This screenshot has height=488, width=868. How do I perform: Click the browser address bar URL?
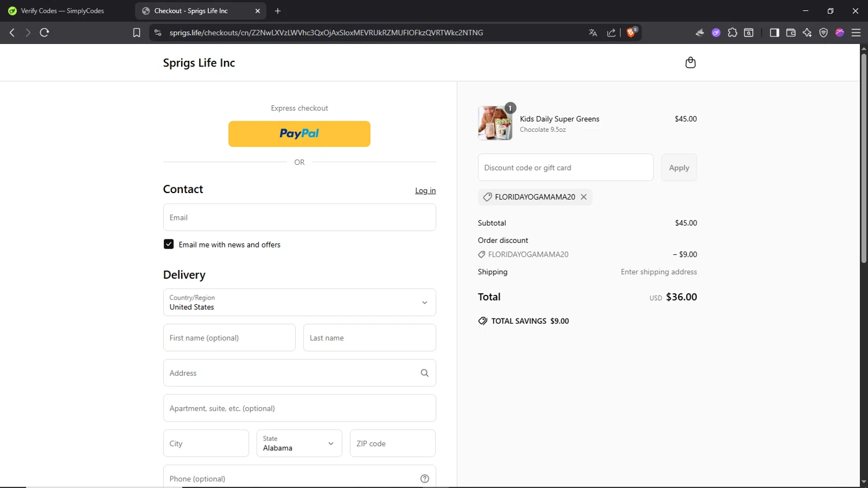(326, 33)
